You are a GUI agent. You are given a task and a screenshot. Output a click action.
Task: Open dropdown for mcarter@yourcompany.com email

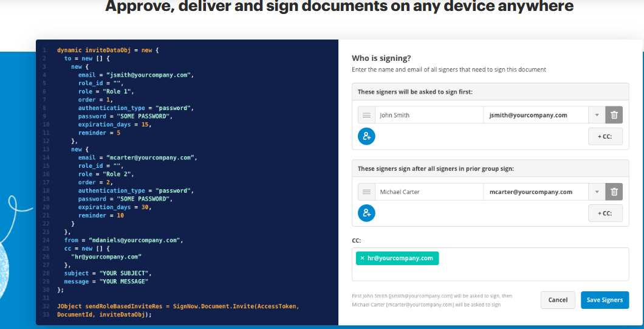[597, 192]
